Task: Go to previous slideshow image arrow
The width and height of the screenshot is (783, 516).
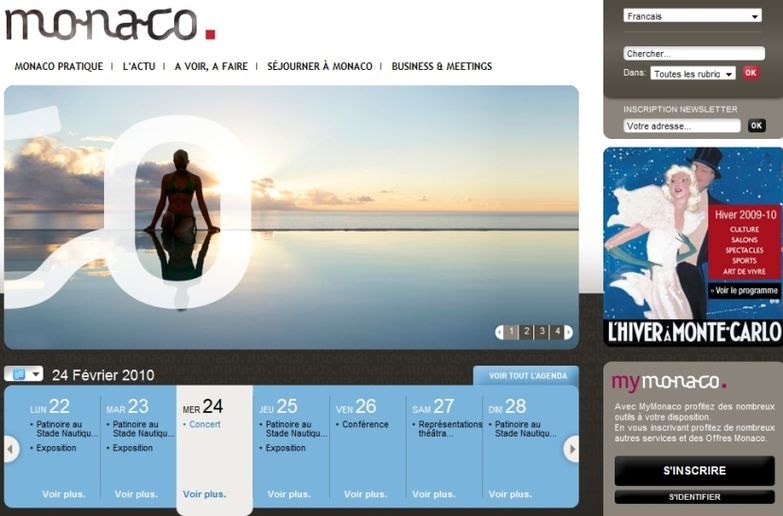Action: [499, 332]
